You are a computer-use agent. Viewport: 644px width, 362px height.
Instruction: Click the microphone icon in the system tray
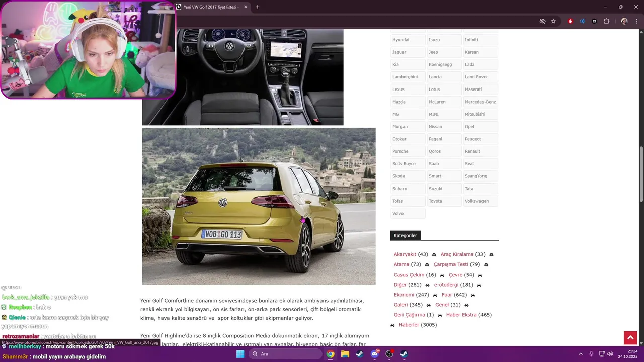[591, 354]
